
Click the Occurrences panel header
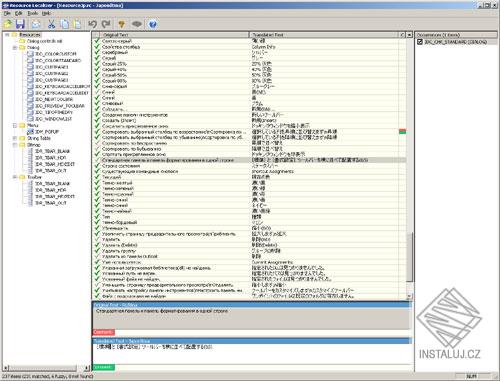coord(456,35)
